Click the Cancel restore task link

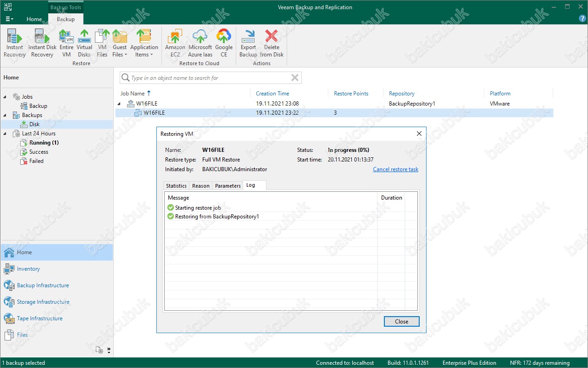395,169
